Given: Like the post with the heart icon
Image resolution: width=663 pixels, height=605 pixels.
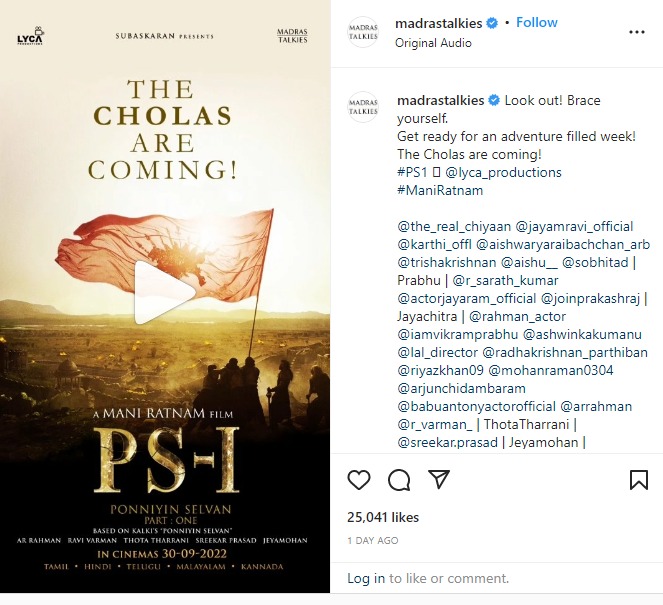Looking at the screenshot, I should [359, 480].
